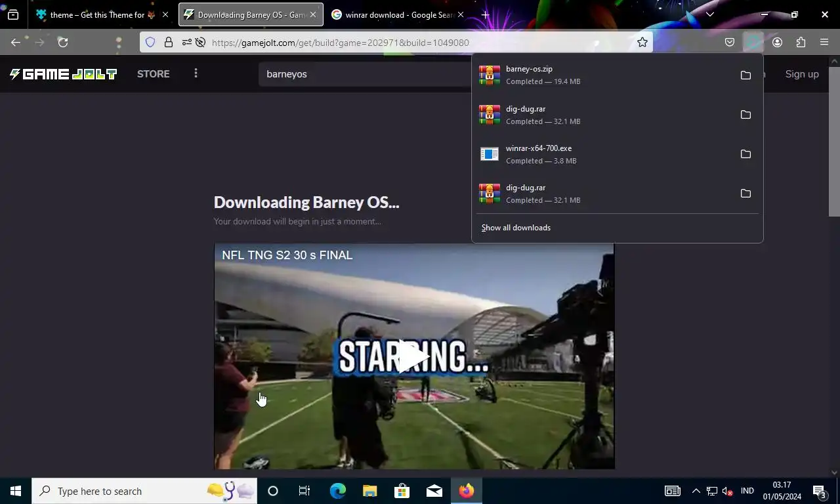The height and width of the screenshot is (504, 840).
Task: Click the muted volume icon in the tray
Action: [x=727, y=491]
